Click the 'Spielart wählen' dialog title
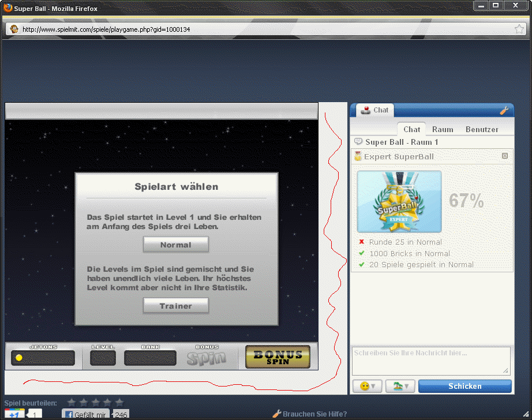This screenshot has width=532, height=420. tap(177, 186)
